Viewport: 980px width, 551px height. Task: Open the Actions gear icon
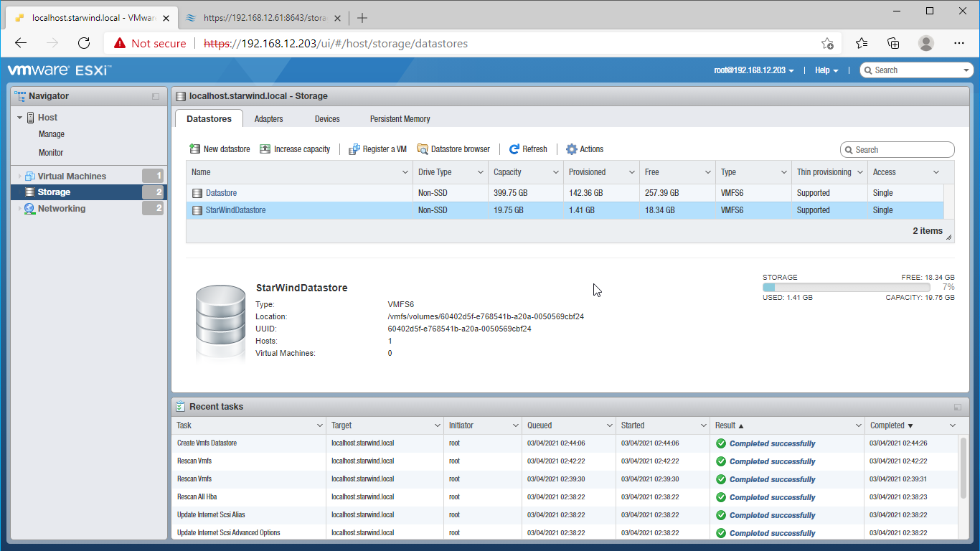(x=572, y=149)
